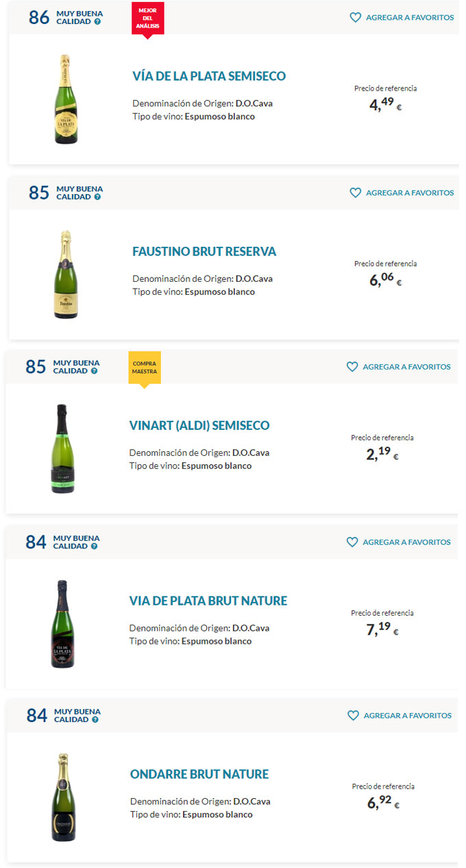Click the info icon on Via de Plata Brut Nature's rating
The width and height of the screenshot is (466, 868).
click(94, 546)
